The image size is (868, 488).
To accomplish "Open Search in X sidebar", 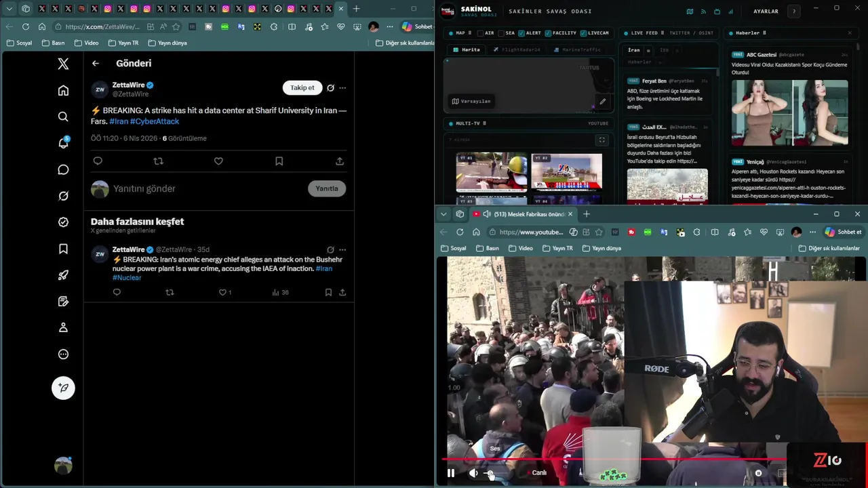I will tap(63, 117).
